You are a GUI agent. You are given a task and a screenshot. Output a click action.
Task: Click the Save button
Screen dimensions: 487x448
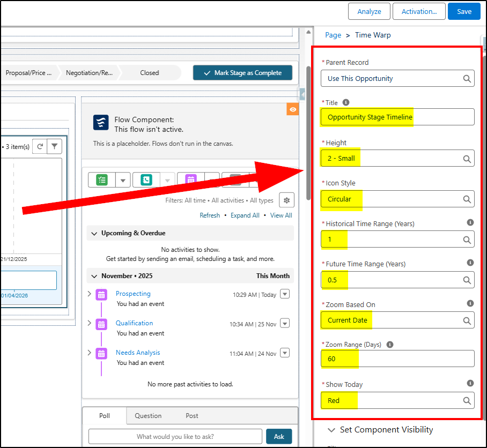[464, 11]
